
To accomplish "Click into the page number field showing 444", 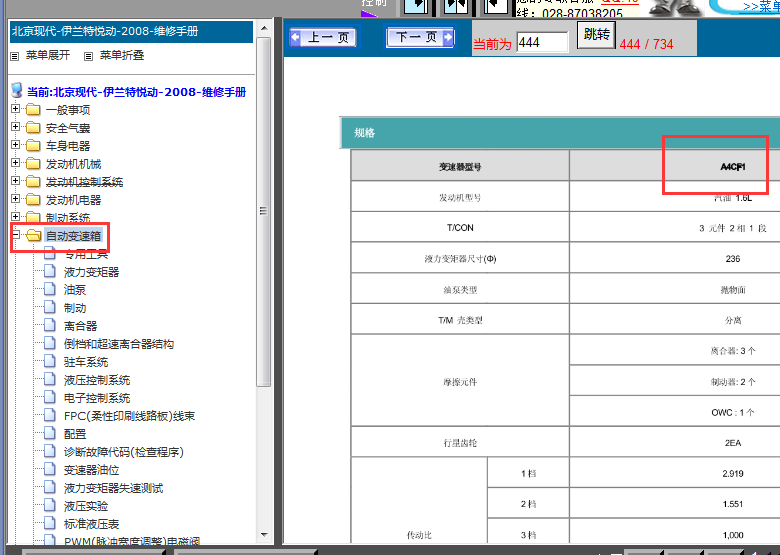I will pyautogui.click(x=542, y=43).
